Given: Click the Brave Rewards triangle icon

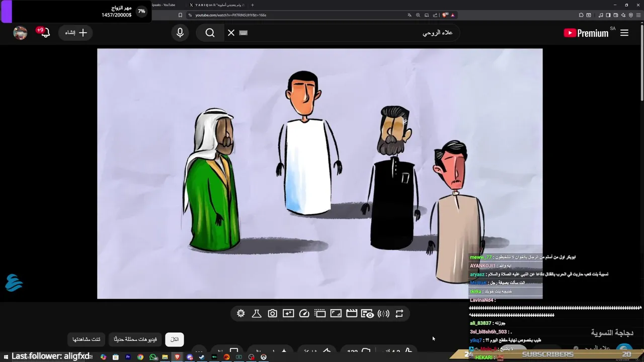Looking at the screenshot, I should [x=453, y=15].
